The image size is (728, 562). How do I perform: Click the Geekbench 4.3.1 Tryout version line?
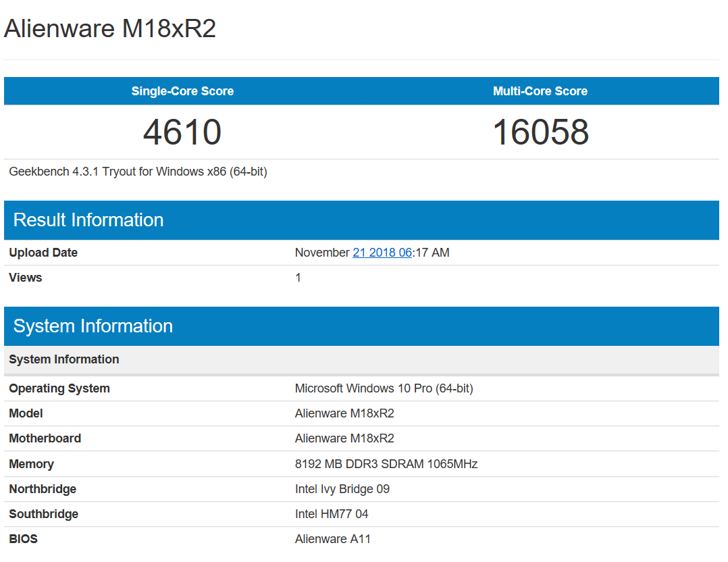click(138, 172)
